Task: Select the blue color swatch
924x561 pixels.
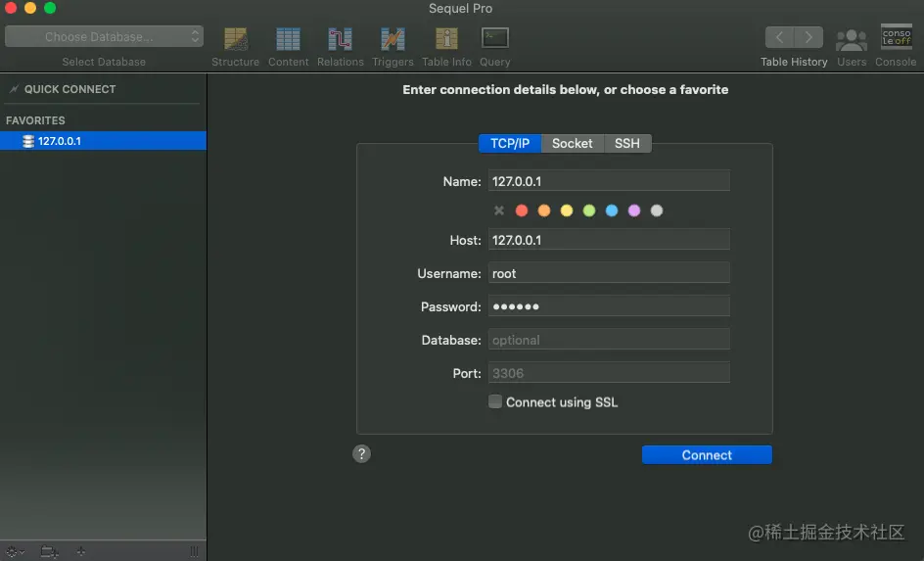Action: [x=612, y=210]
